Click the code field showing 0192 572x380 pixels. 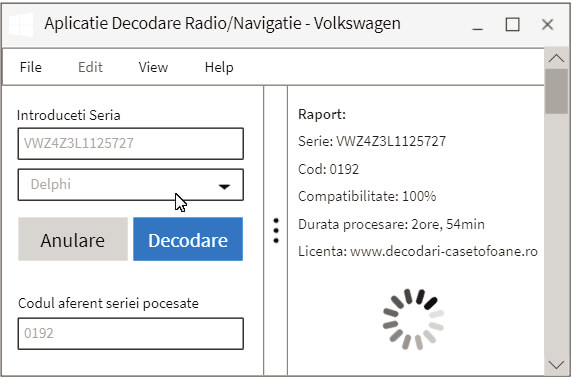131,334
